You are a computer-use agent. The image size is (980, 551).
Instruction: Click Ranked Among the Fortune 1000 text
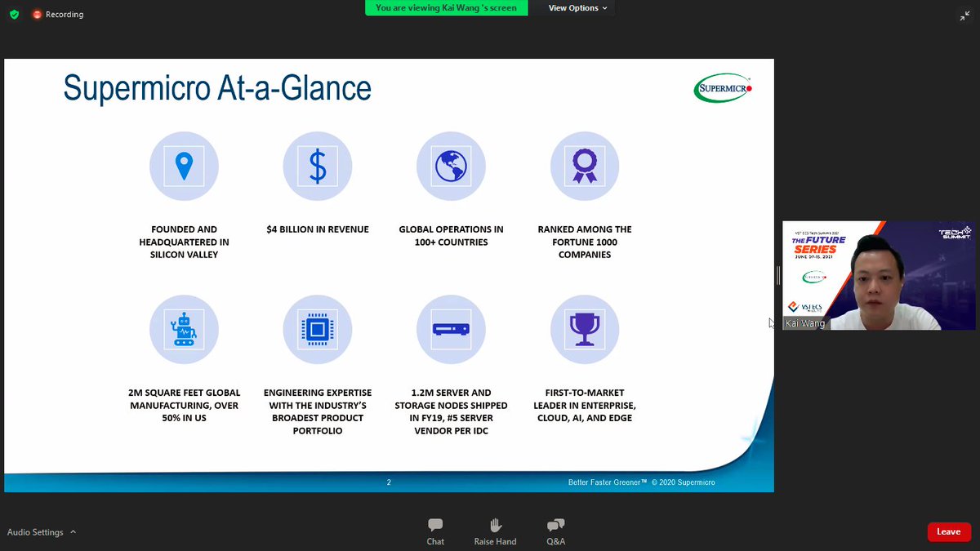(x=585, y=242)
